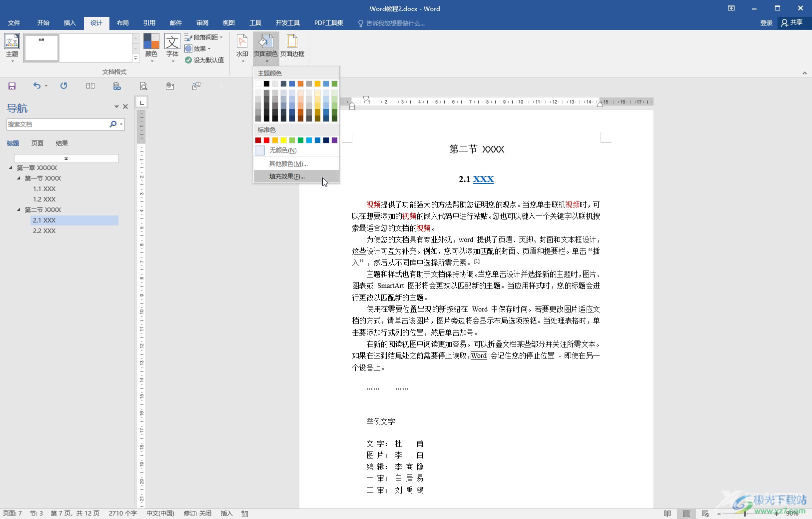Click the zoom in plus button
The height and width of the screenshot is (519, 812).
click(777, 513)
